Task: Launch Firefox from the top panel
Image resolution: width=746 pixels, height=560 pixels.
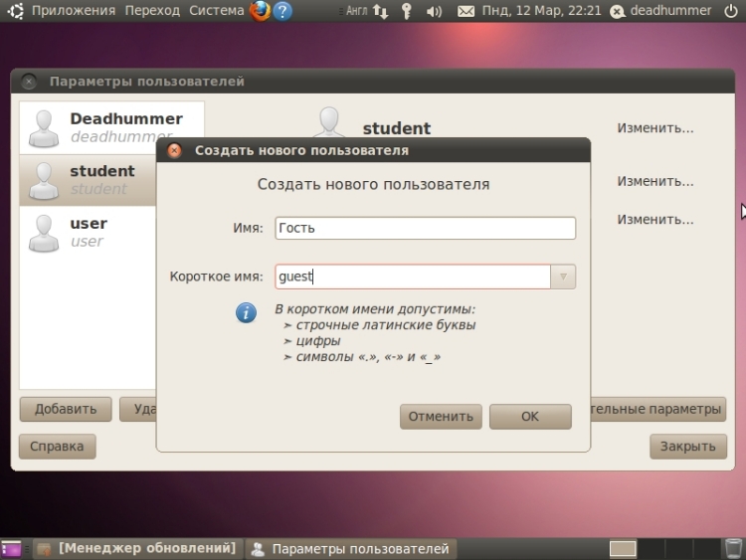Action: 260,11
